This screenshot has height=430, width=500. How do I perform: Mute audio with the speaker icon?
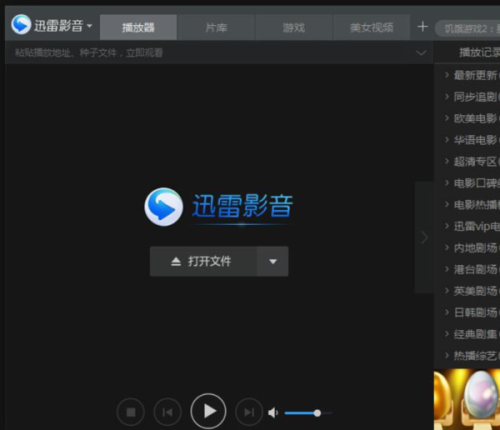pyautogui.click(x=273, y=413)
